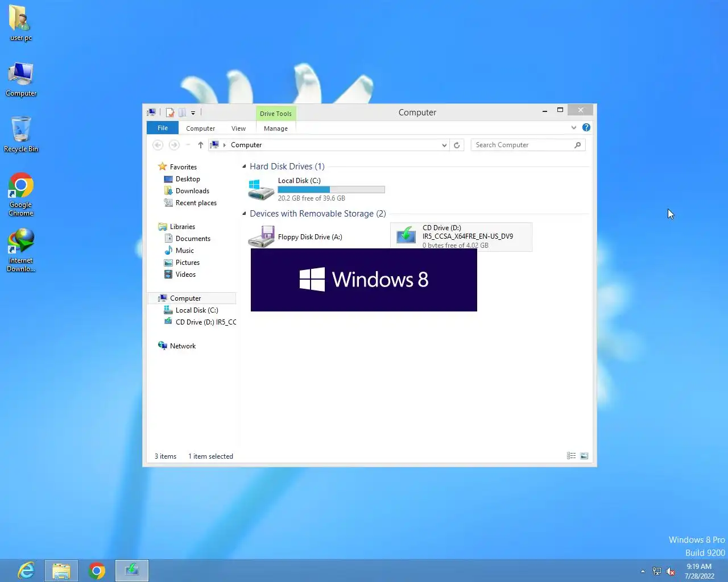Open Internet Explorer from the taskbar
Viewport: 728px width, 582px height.
pyautogui.click(x=26, y=571)
